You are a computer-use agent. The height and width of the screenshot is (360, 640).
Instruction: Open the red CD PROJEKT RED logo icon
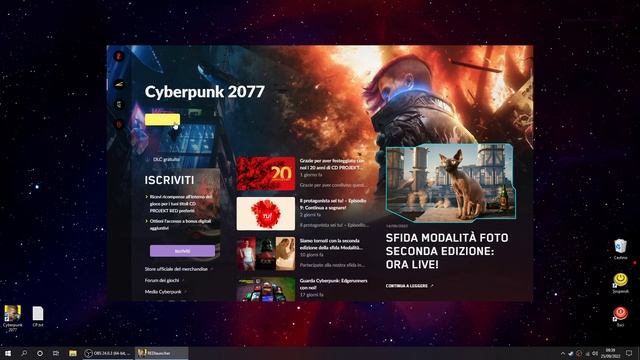click(119, 56)
